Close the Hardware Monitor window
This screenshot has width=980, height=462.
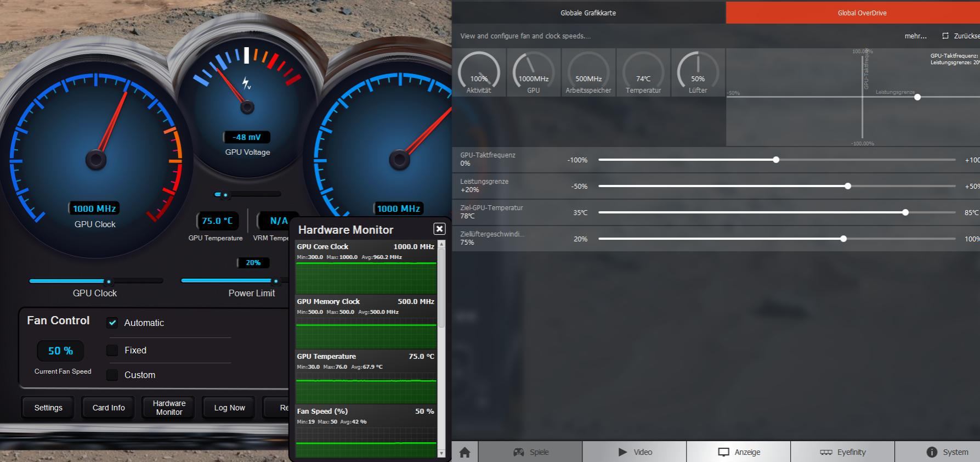439,229
